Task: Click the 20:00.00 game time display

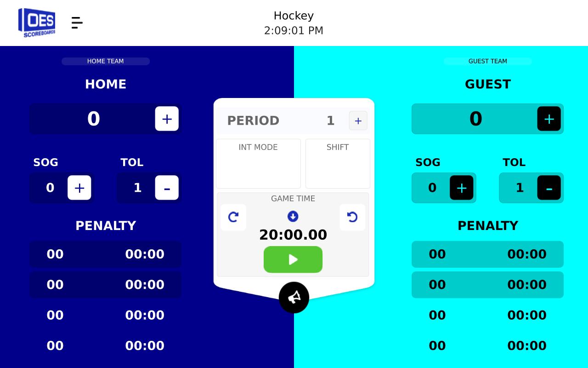Action: point(293,235)
